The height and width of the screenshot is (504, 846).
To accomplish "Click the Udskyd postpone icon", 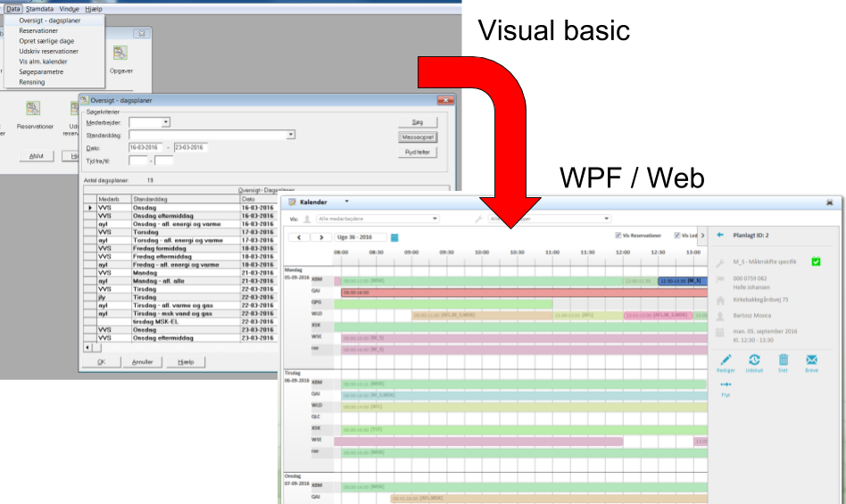I will [x=754, y=359].
